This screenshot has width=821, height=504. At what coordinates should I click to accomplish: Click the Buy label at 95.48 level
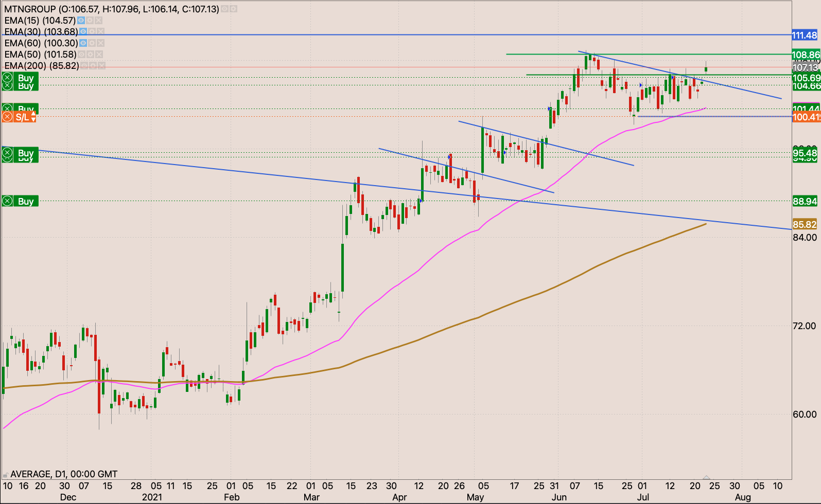[26, 153]
